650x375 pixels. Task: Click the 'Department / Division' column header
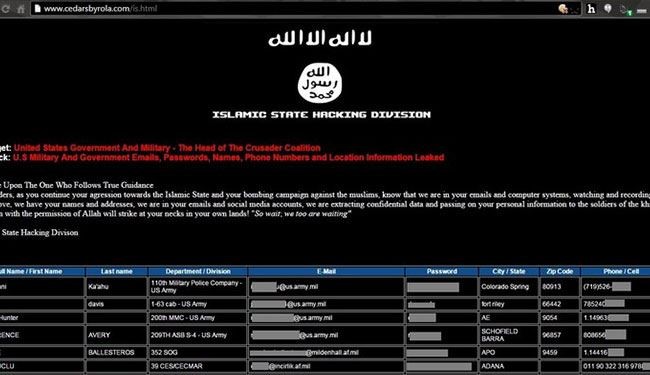(198, 271)
